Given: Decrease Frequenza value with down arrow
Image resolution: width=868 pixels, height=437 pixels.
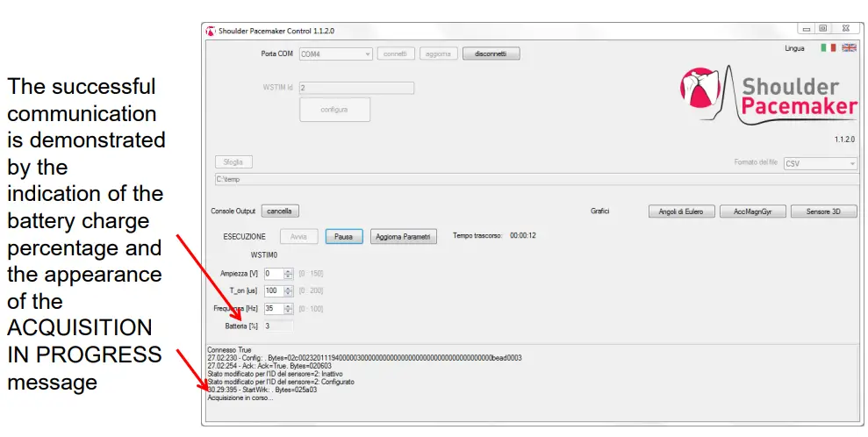Looking at the screenshot, I should pos(289,312).
